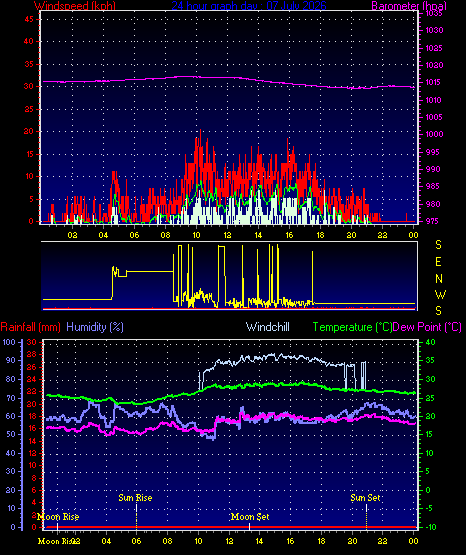Viewport: 466px width, 555px height.
Task: Click the 45 tick on windspeed axis
Action: pyautogui.click(x=29, y=19)
